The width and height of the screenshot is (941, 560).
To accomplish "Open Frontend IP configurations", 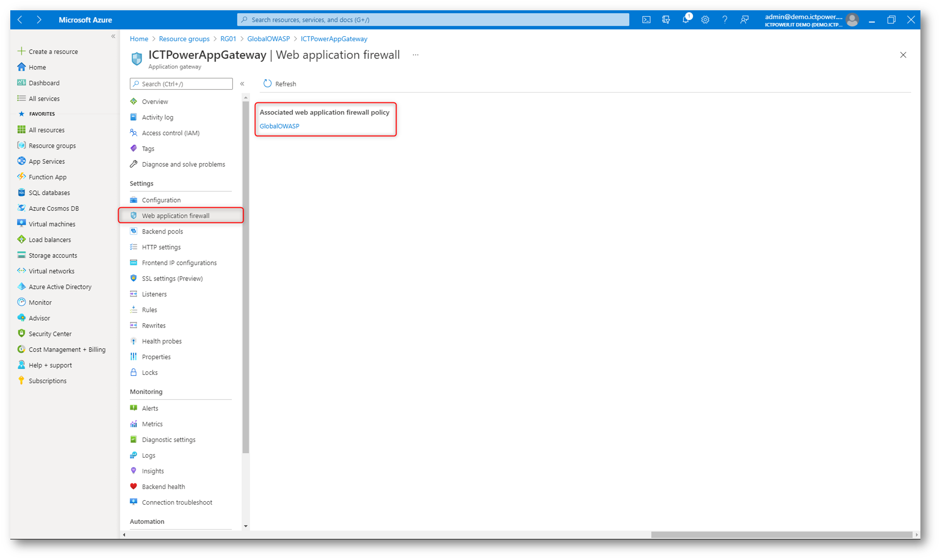I will (x=179, y=262).
